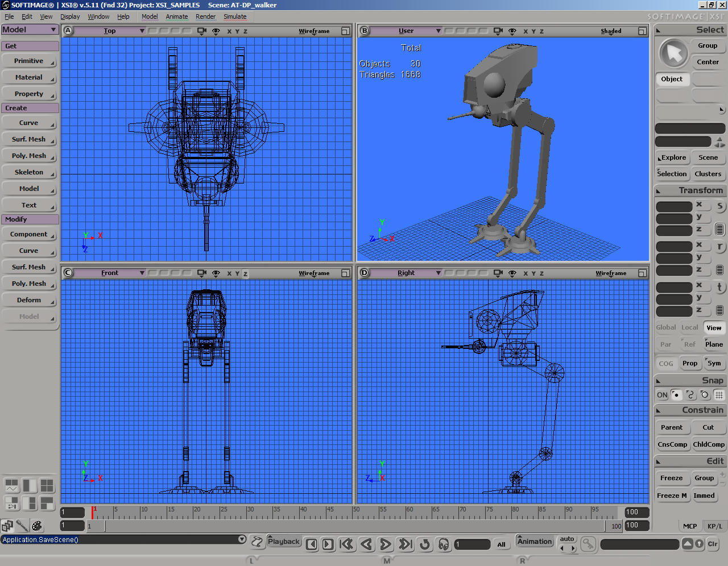
Task: Open the Render menu in menu bar
Action: (205, 16)
